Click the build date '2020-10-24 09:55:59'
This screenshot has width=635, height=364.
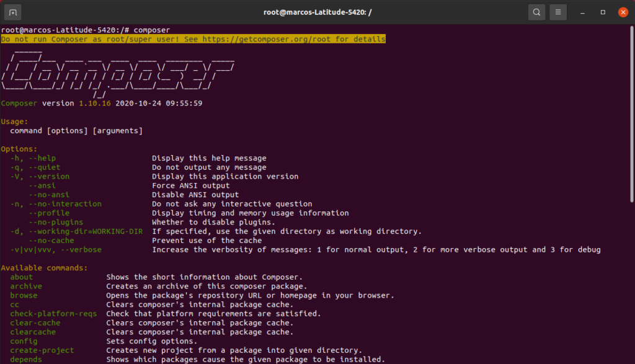tap(159, 104)
